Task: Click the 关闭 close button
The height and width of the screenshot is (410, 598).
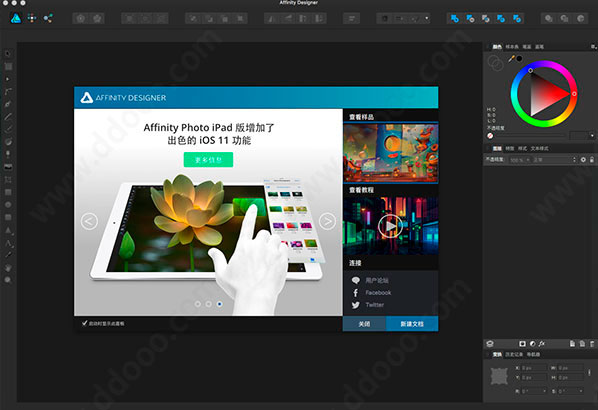Action: pyautogui.click(x=365, y=323)
